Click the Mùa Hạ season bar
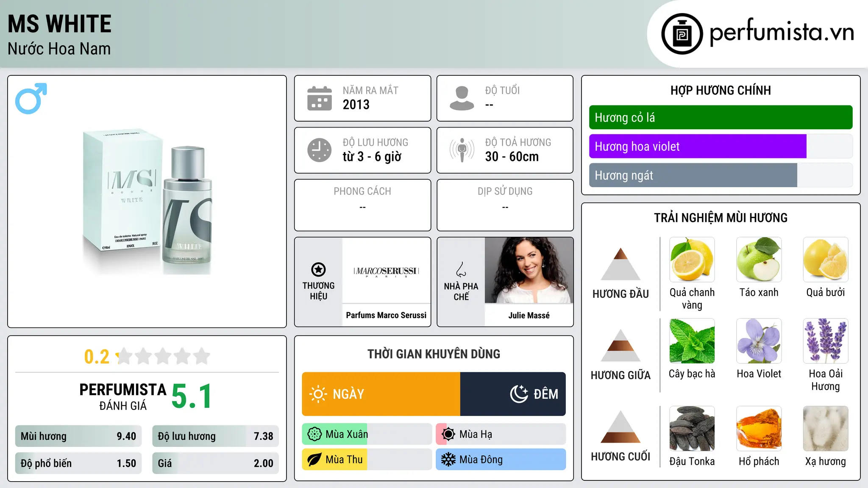868x488 pixels. [x=501, y=434]
